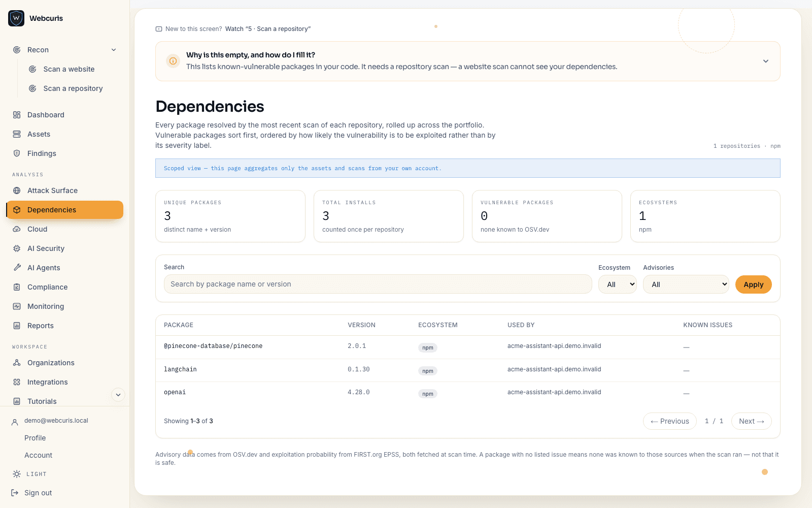Click the npm badge in the langchain row
The width and height of the screenshot is (812, 508).
[428, 371]
